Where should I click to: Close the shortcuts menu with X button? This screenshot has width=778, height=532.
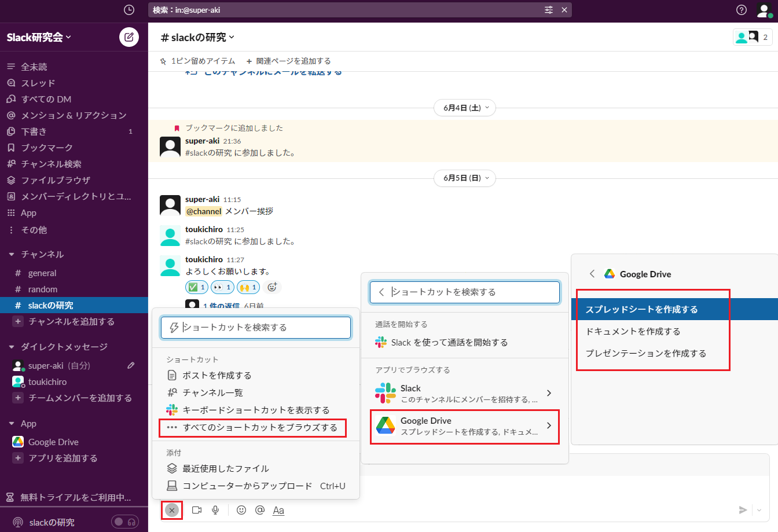[x=172, y=510]
